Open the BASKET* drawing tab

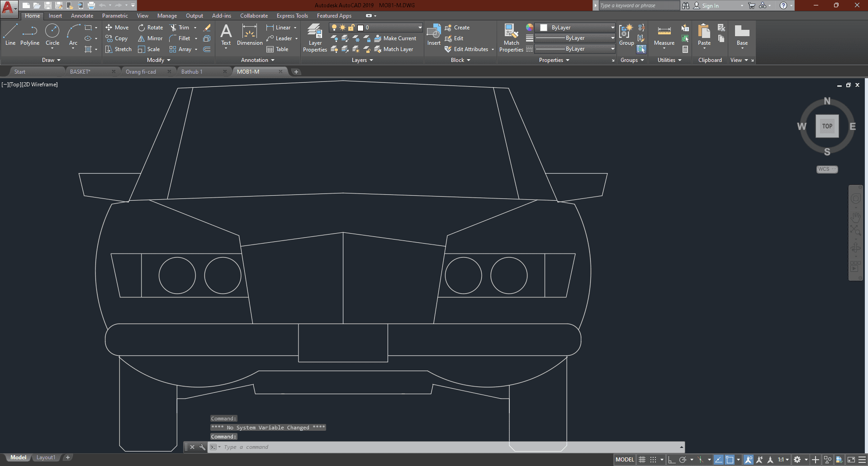[80, 72]
